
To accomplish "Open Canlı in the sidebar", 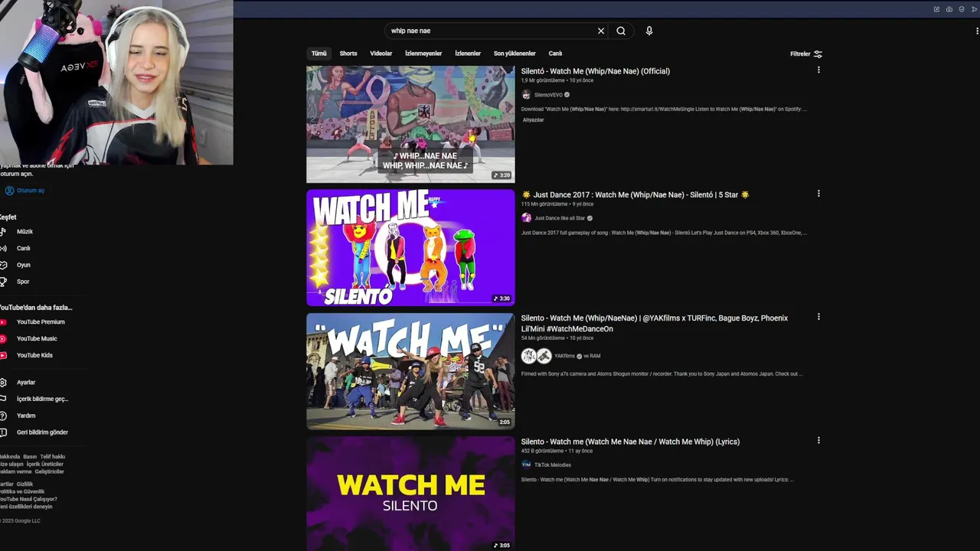I will (x=23, y=249).
